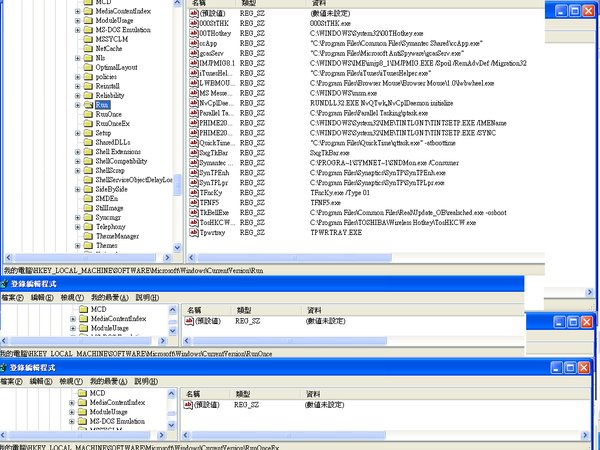Open 說明(H) menu in RunOnceEx window
This screenshot has width=600, height=450.
tap(146, 381)
